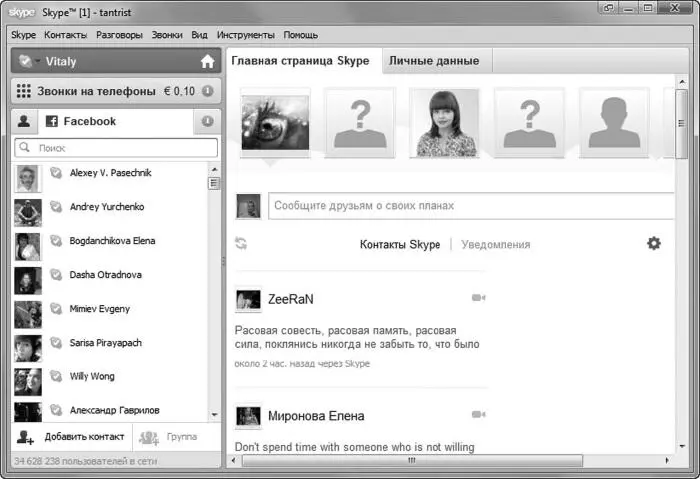Open the Вид menu

[200, 35]
